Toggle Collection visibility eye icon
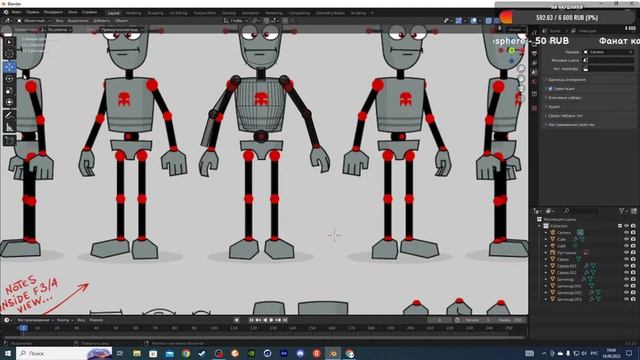640x360 pixels. tap(627, 226)
